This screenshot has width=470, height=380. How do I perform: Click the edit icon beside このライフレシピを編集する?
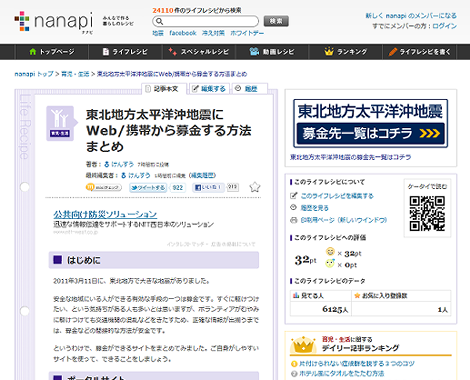[x=294, y=196]
